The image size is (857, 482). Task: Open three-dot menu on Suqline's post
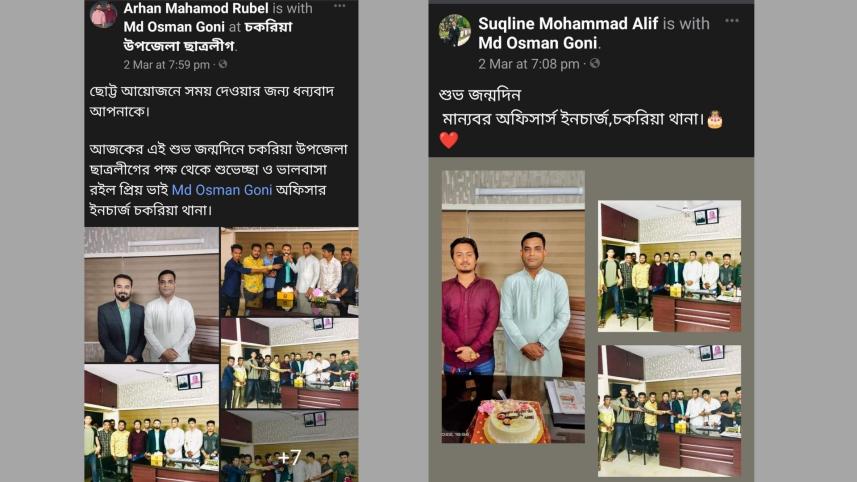pyautogui.click(x=732, y=21)
